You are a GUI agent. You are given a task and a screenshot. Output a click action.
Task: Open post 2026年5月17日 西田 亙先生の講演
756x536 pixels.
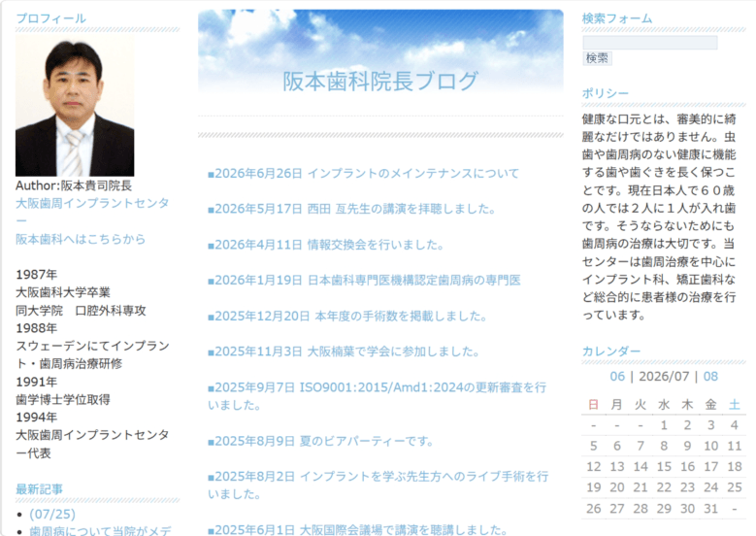pyautogui.click(x=352, y=209)
